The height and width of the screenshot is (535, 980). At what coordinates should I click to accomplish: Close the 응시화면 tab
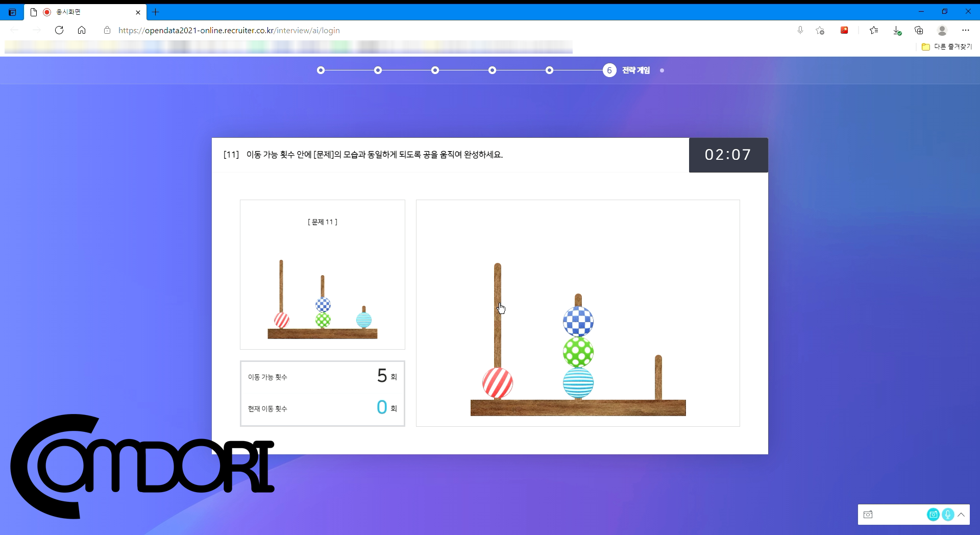point(138,12)
